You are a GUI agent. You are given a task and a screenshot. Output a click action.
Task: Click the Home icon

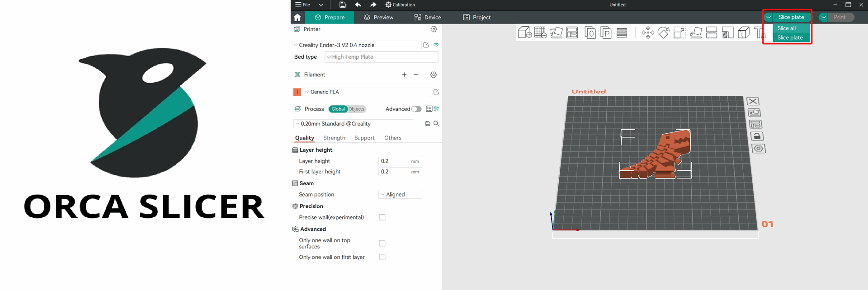click(x=297, y=17)
